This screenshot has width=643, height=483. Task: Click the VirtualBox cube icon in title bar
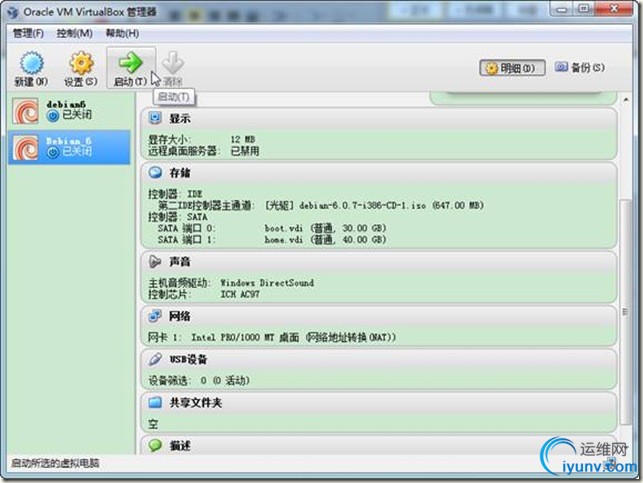click(13, 12)
